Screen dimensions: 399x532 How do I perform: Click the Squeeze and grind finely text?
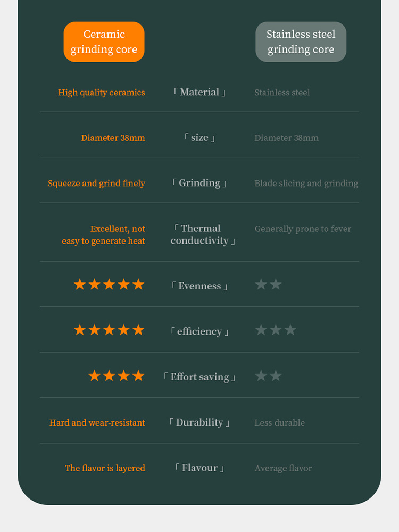(96, 184)
